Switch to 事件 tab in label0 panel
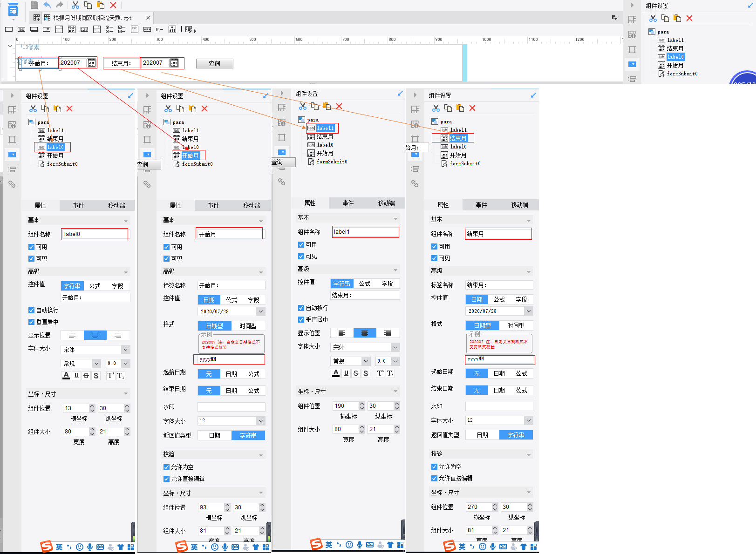This screenshot has height=554, width=756. [79, 205]
